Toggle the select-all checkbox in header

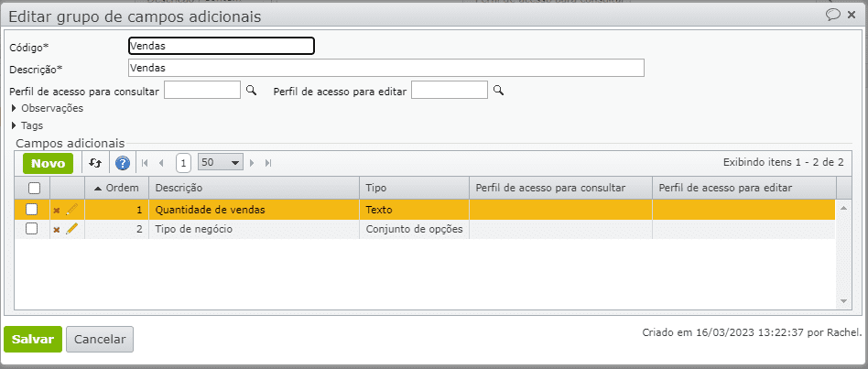[x=34, y=188]
